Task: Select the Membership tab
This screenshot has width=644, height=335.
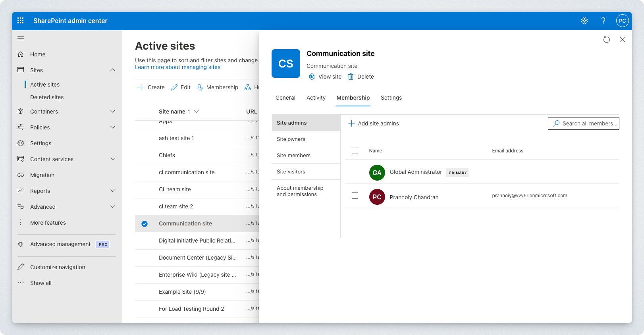Action: tap(353, 98)
